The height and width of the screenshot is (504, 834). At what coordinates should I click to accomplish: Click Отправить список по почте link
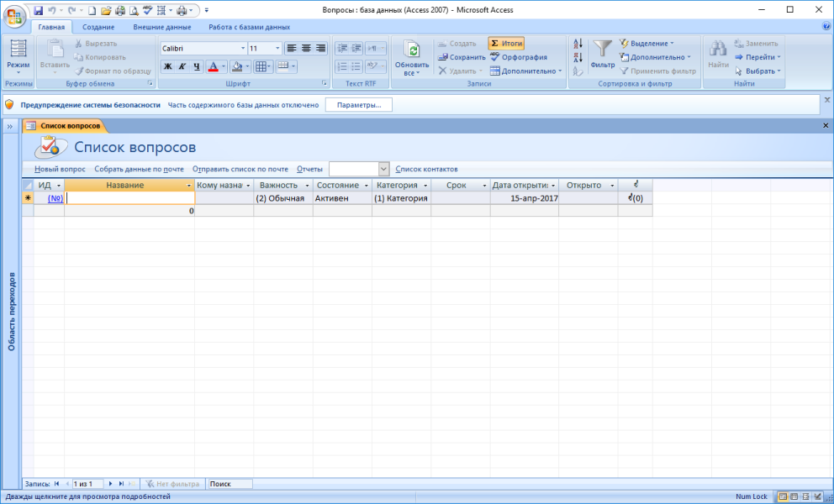pyautogui.click(x=240, y=169)
